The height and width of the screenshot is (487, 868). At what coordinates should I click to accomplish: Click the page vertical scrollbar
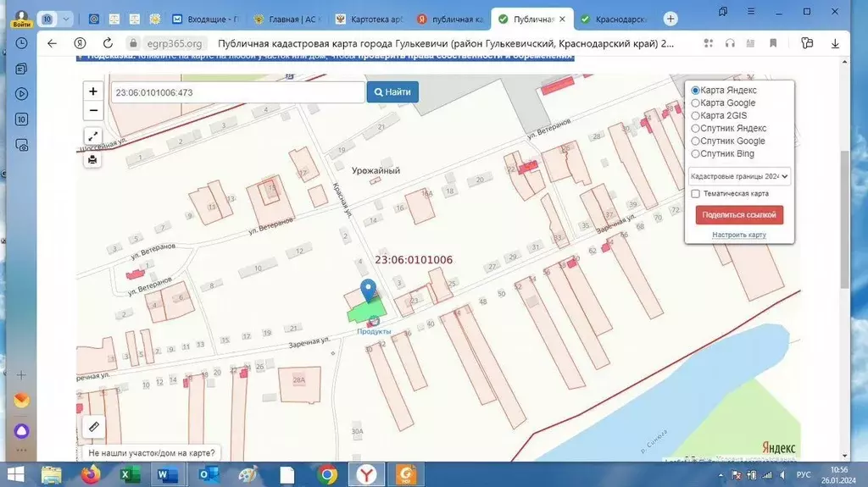tap(844, 219)
